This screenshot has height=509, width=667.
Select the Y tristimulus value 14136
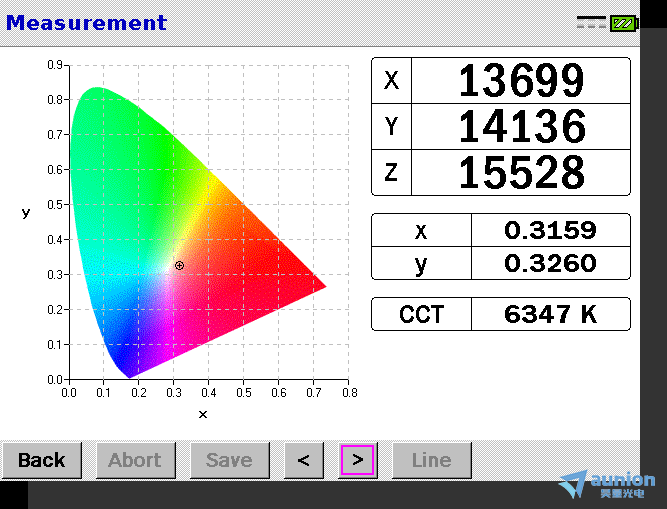pyautogui.click(x=521, y=126)
